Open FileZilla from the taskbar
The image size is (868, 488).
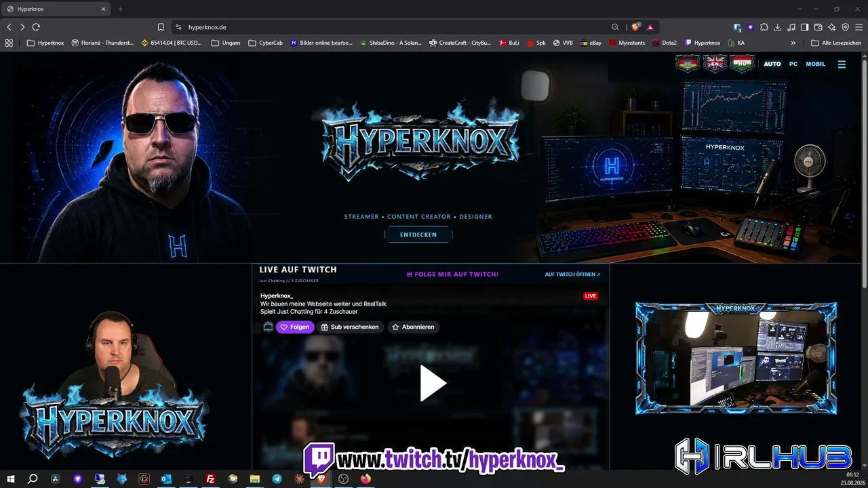[x=211, y=479]
